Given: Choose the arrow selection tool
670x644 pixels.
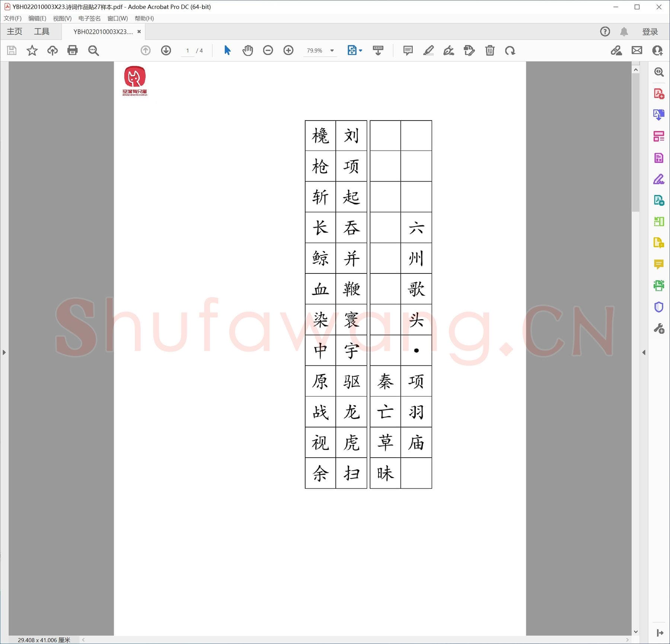Looking at the screenshot, I should 227,50.
